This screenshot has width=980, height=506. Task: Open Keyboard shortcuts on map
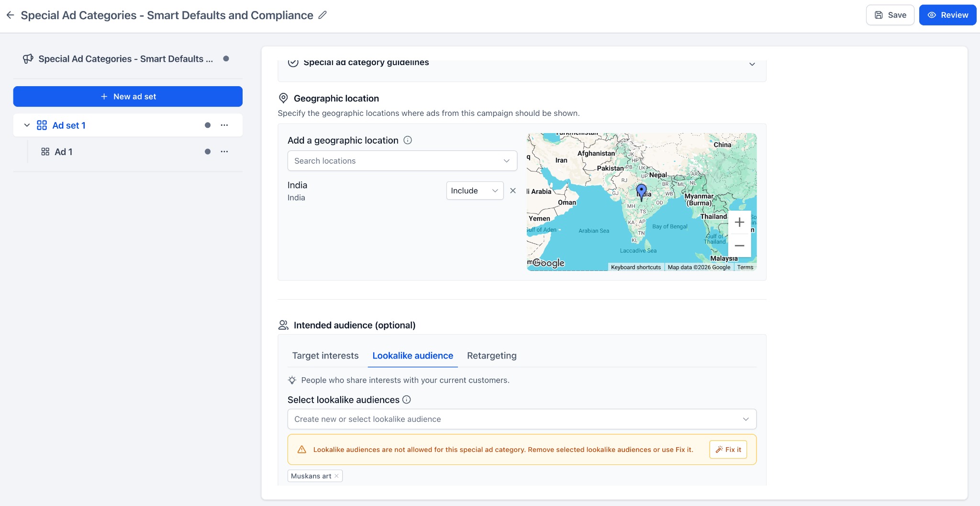pos(635,267)
